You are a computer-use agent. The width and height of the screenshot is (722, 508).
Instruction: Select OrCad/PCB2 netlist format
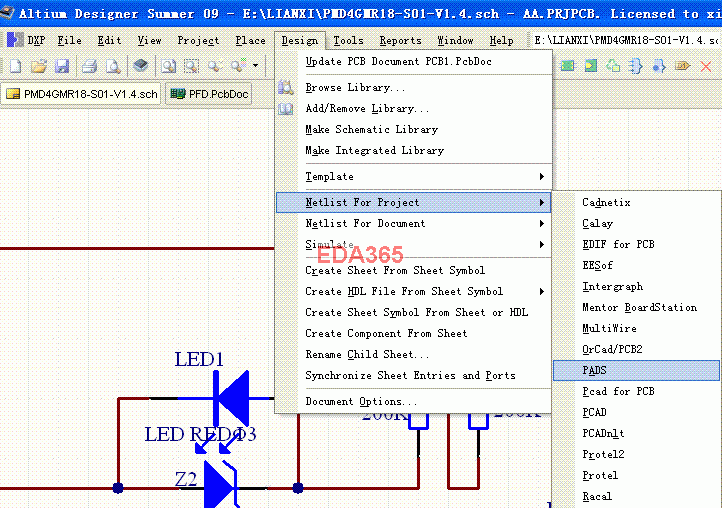coord(636,350)
